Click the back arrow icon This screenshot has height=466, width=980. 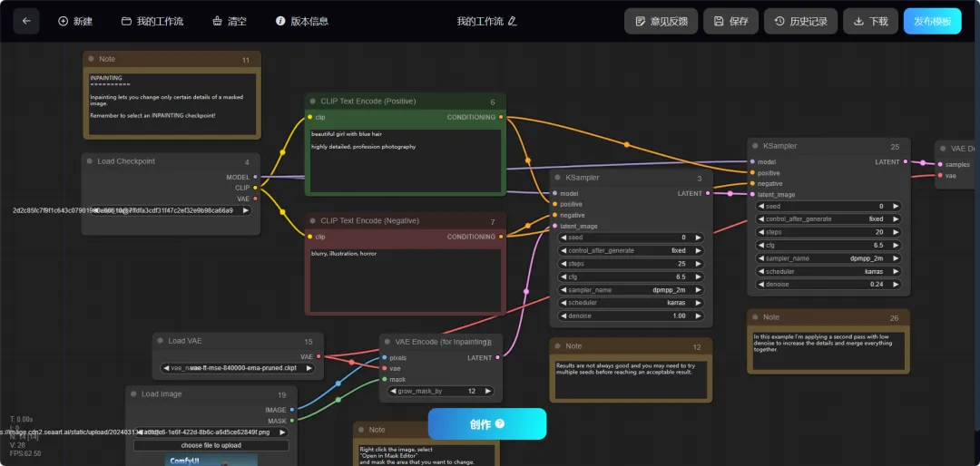26,21
